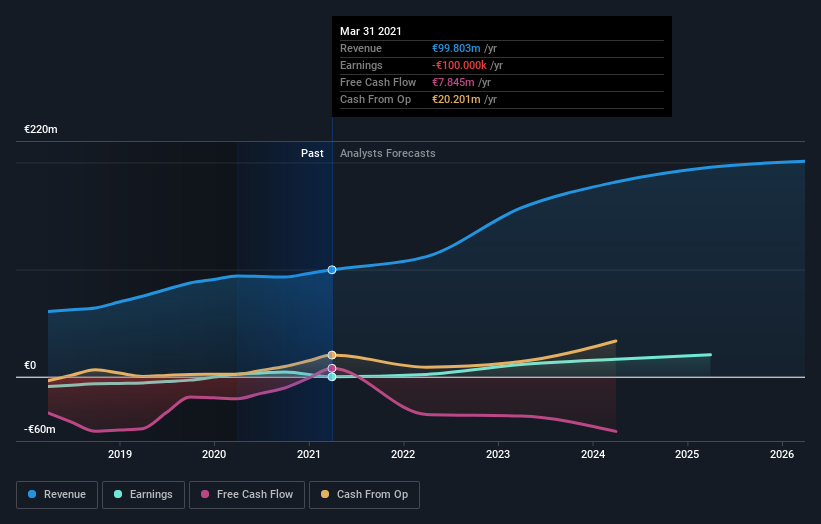Select the 2019 x-axis label
This screenshot has width=821, height=524.
[x=120, y=454]
